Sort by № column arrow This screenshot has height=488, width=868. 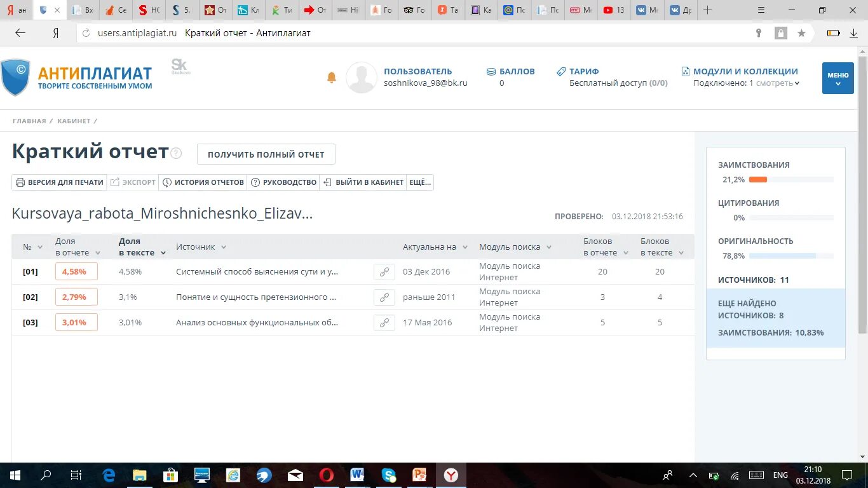click(40, 247)
